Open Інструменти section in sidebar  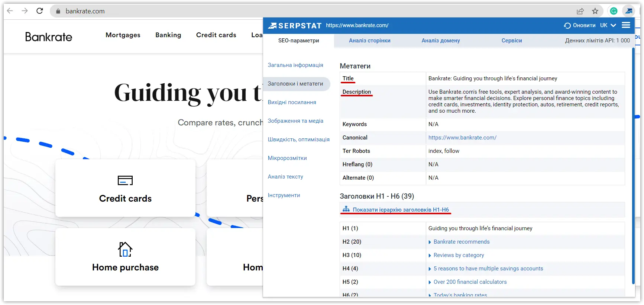[284, 195]
